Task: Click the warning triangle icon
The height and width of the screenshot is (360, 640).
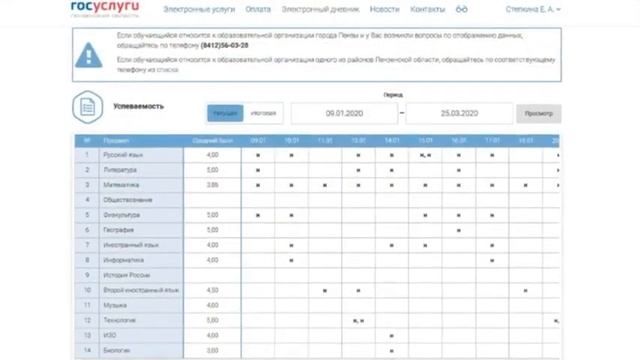Action: pyautogui.click(x=89, y=55)
